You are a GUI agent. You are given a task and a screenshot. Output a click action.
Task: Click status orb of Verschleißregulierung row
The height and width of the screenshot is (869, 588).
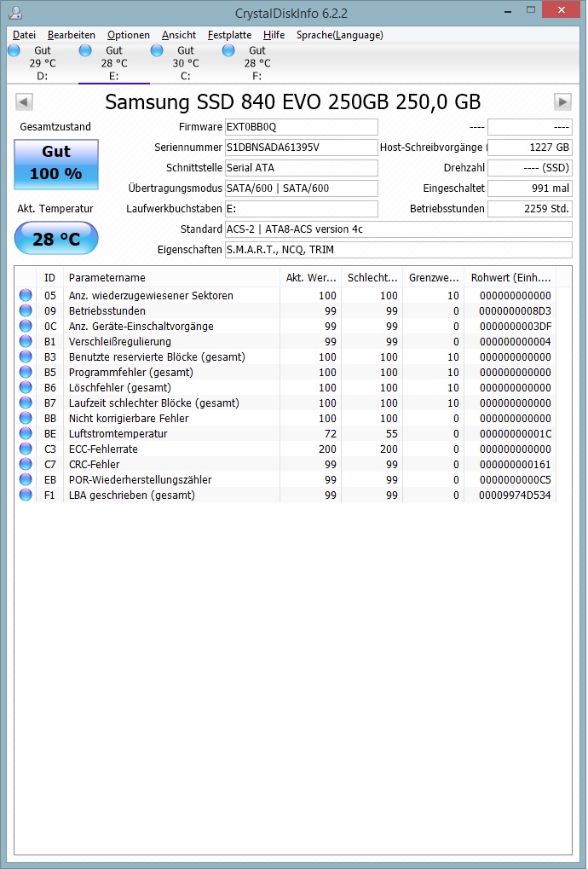point(26,341)
